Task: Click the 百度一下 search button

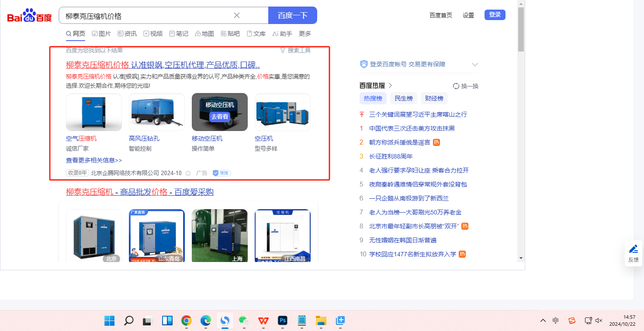Action: 293,15
